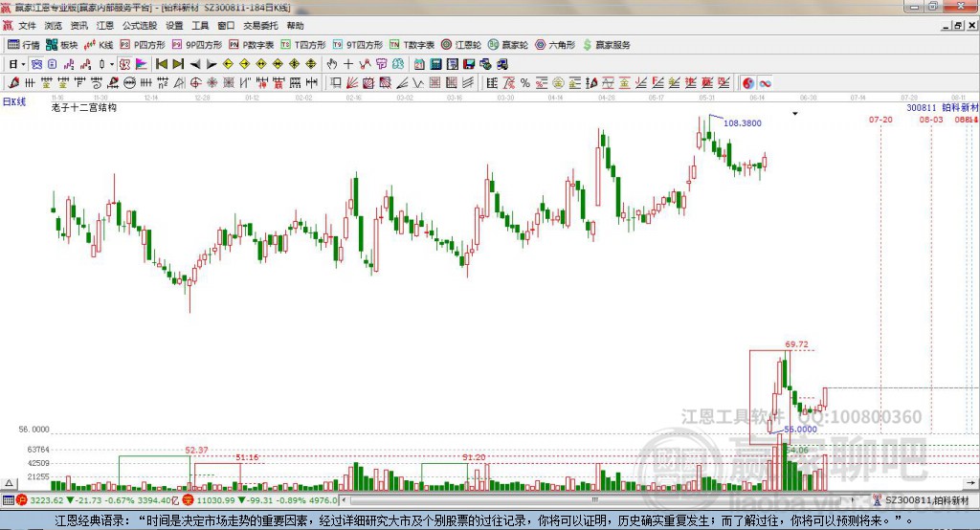Switch to K线 chart view
Image resolution: width=980 pixels, height=530 pixels.
pyautogui.click(x=99, y=44)
